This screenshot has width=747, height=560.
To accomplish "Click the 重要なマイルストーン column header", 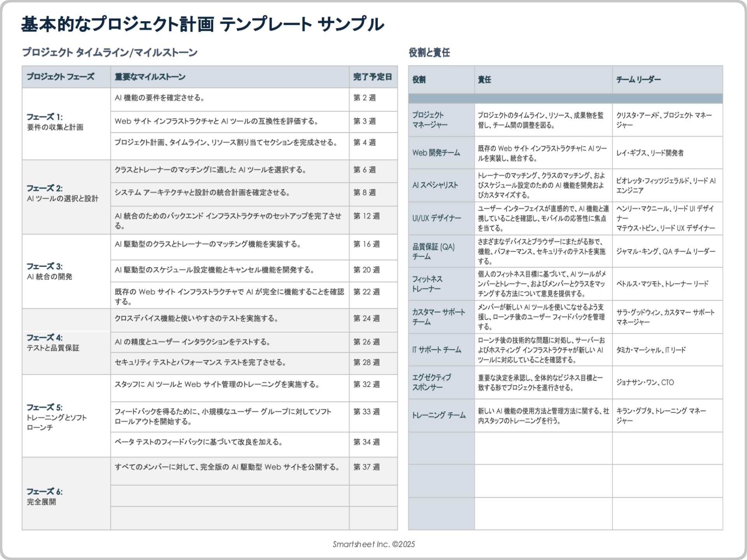I will 230,77.
